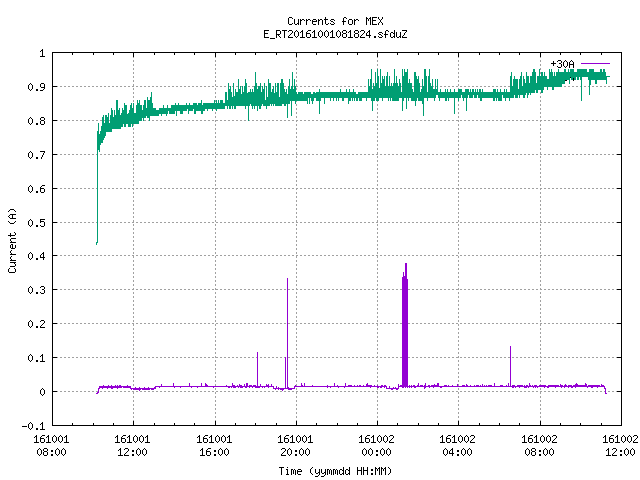Click the 'Current (A)' y-axis label
The height and width of the screenshot is (480, 640).
click(x=12, y=241)
